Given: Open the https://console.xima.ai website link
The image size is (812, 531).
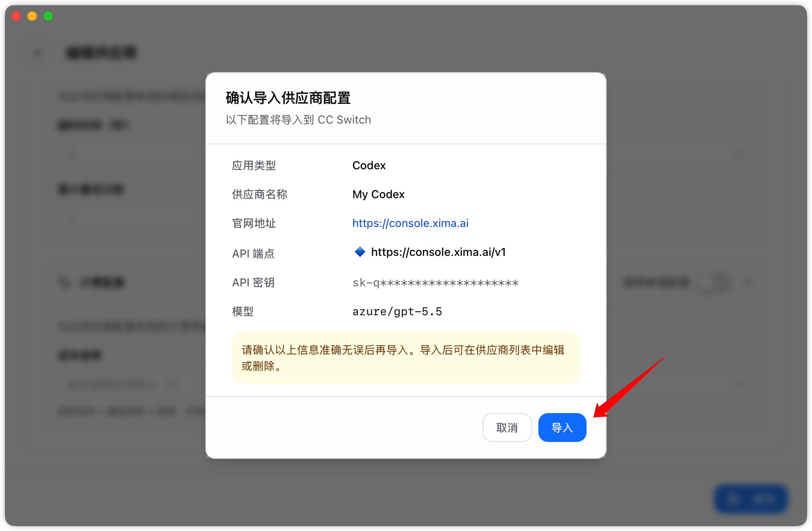Looking at the screenshot, I should (410, 223).
